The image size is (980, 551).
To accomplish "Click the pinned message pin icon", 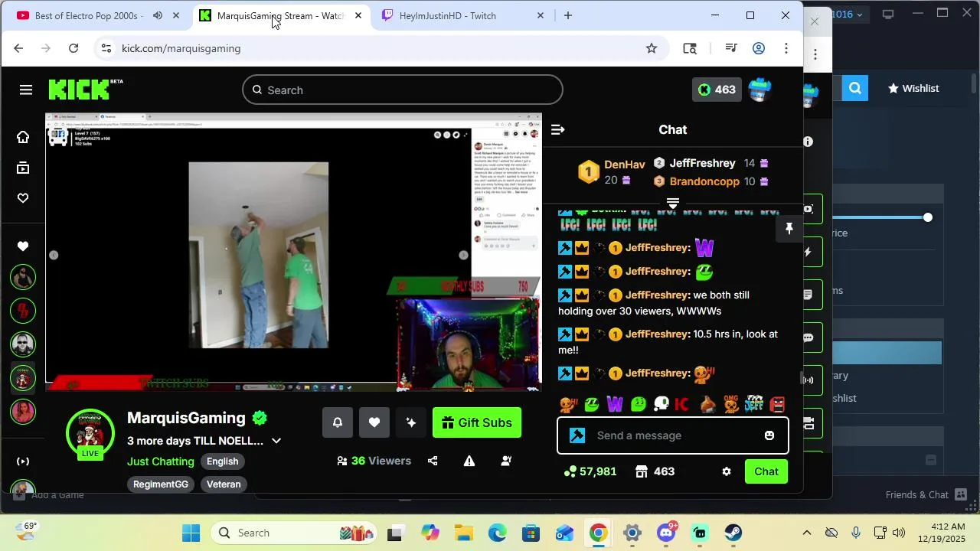I will tap(789, 228).
